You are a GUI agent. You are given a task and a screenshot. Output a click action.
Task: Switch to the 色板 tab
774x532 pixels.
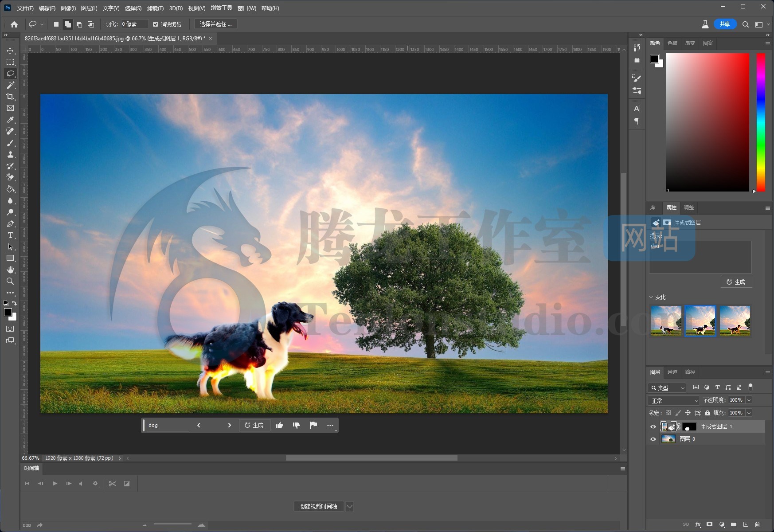(x=672, y=43)
